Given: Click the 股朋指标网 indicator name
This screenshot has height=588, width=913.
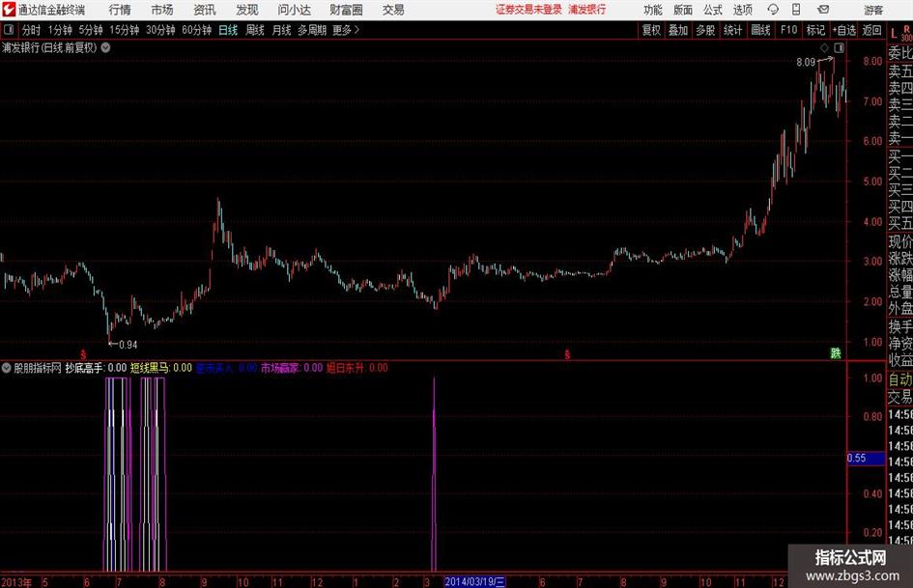Looking at the screenshot, I should pos(38,368).
